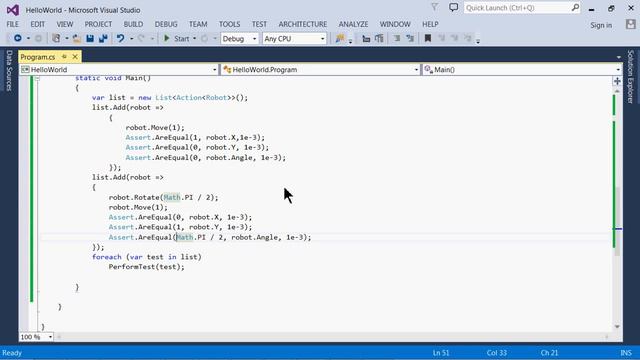The image size is (640, 360).
Task: Click the PerformTest(test); code line
Action: click(147, 267)
